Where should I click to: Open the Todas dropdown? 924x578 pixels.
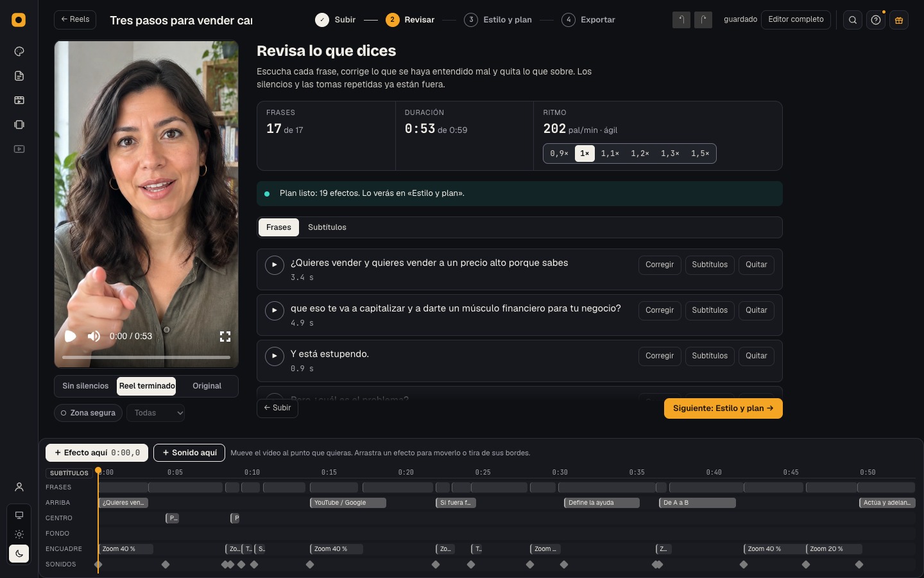point(156,413)
